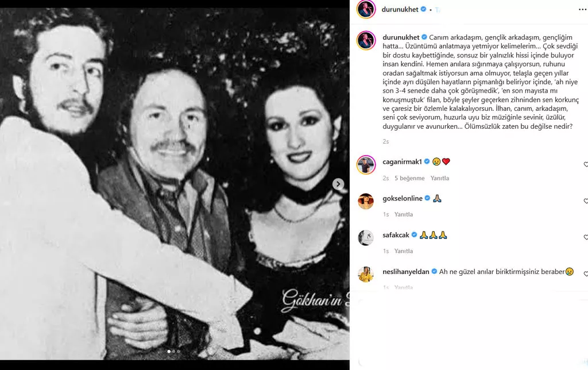This screenshot has height=370, width=588.
Task: Click Yanıtla under caganirmak1's comment
Action: tap(439, 178)
